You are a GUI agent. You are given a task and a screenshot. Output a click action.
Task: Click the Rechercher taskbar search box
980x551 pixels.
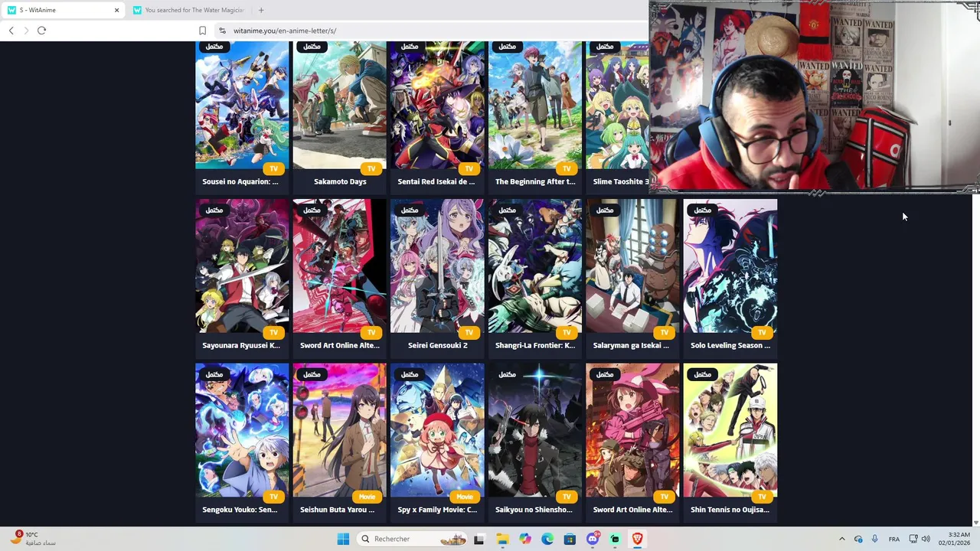412,539
